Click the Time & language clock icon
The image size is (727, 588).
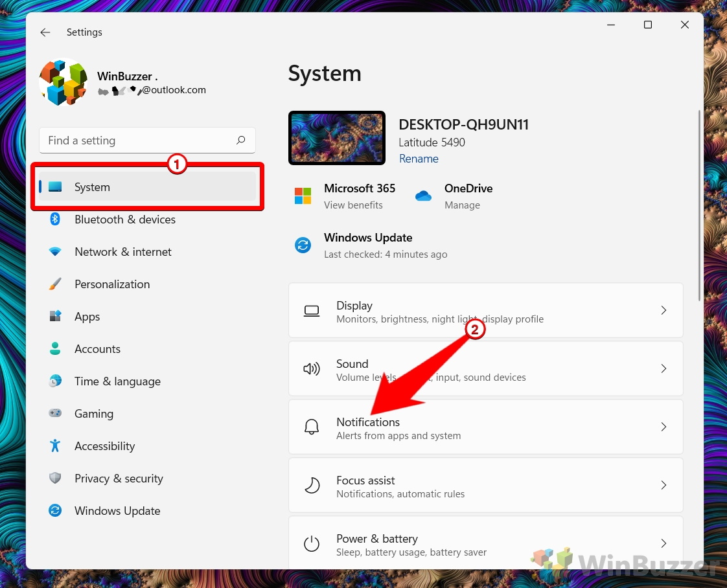pos(55,381)
